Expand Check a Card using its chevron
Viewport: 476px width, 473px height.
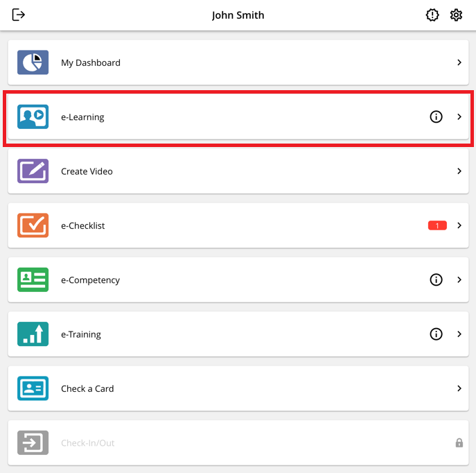pos(459,388)
